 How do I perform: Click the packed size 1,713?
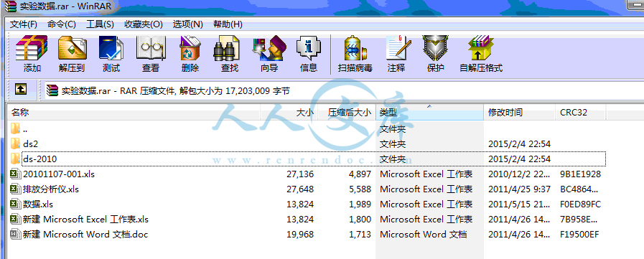click(360, 235)
